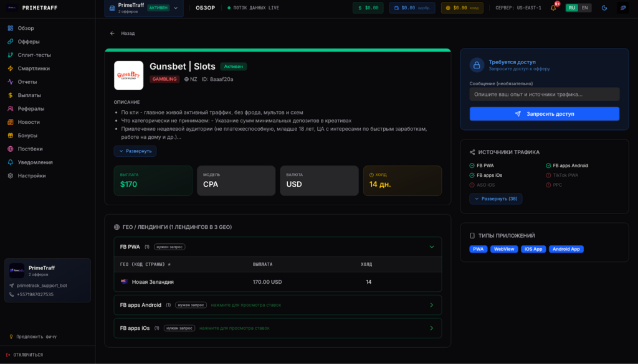This screenshot has height=364, width=638.
Task: Click the message input field
Action: coord(545,94)
